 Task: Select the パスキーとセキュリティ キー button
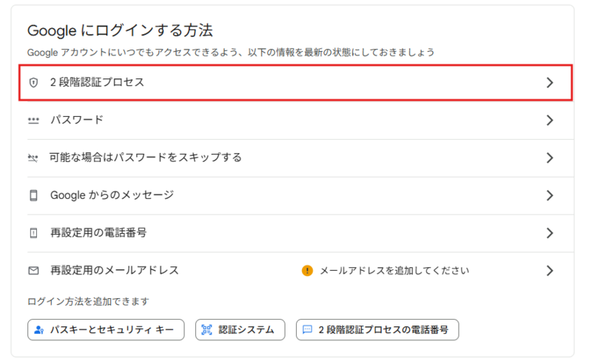click(x=106, y=330)
